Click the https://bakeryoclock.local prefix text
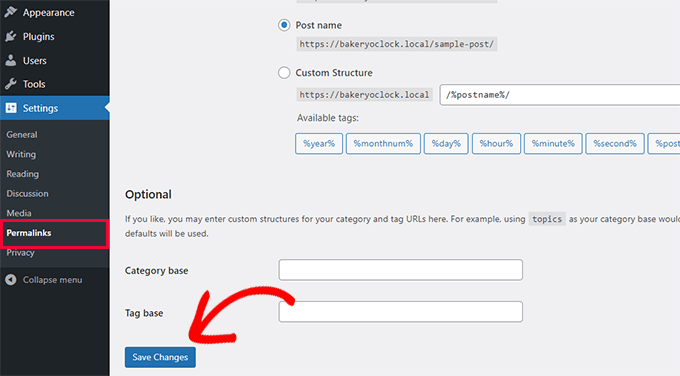The width and height of the screenshot is (680, 376). [x=364, y=95]
